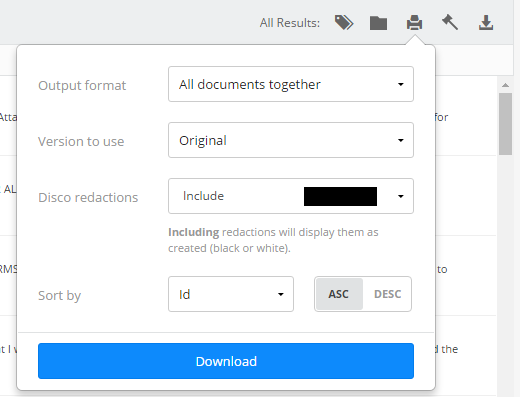Select DESC sort order
The image size is (520, 397).
coord(387,294)
